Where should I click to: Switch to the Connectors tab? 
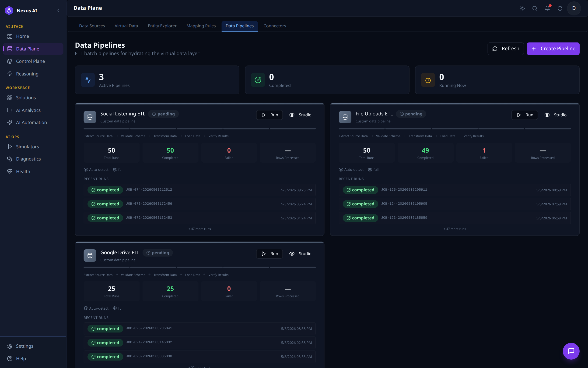pyautogui.click(x=275, y=26)
